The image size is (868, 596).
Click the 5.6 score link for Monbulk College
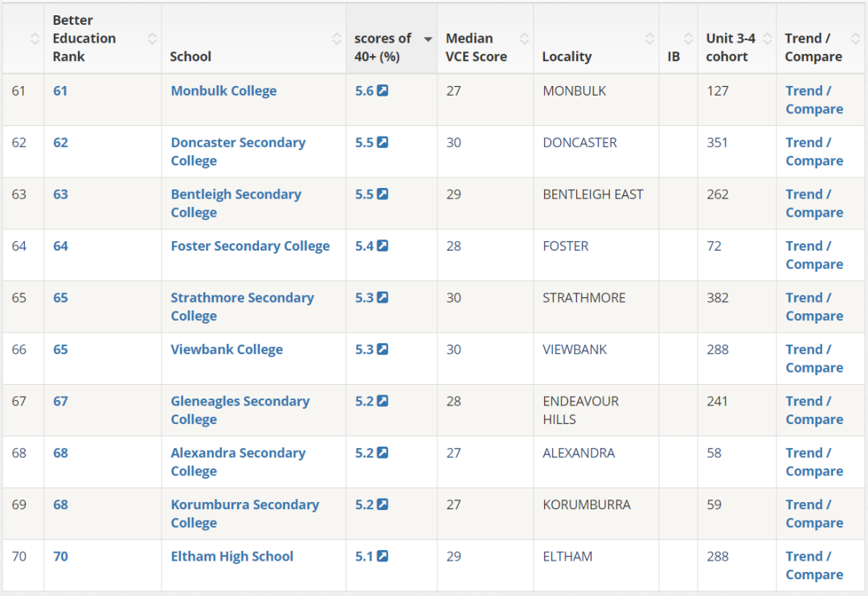(364, 91)
